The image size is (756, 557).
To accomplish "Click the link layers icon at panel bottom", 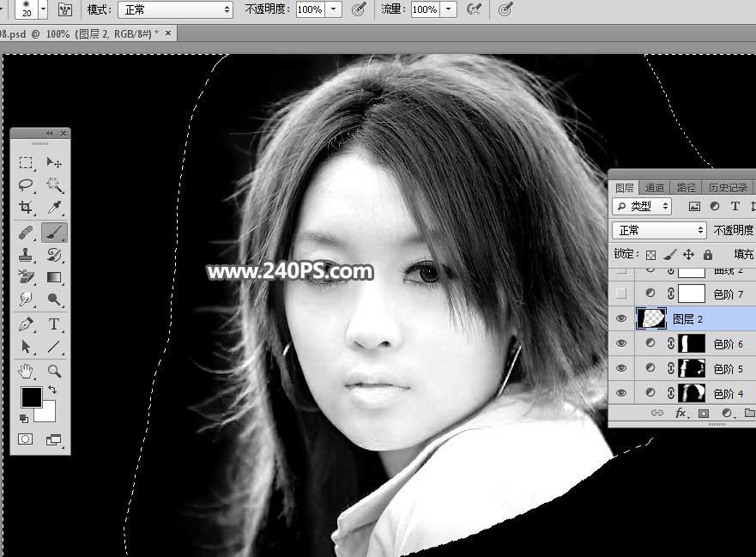I will (x=656, y=414).
